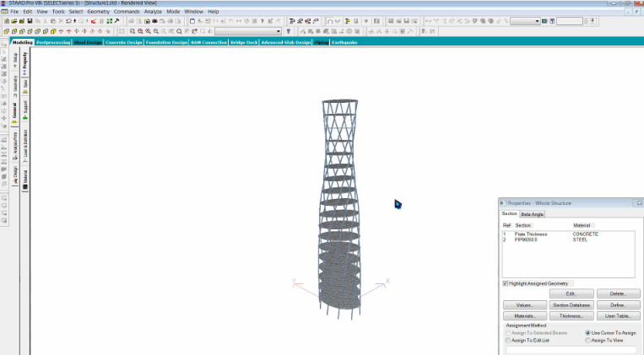Click the hammer tool icon in toolbar

[116, 21]
